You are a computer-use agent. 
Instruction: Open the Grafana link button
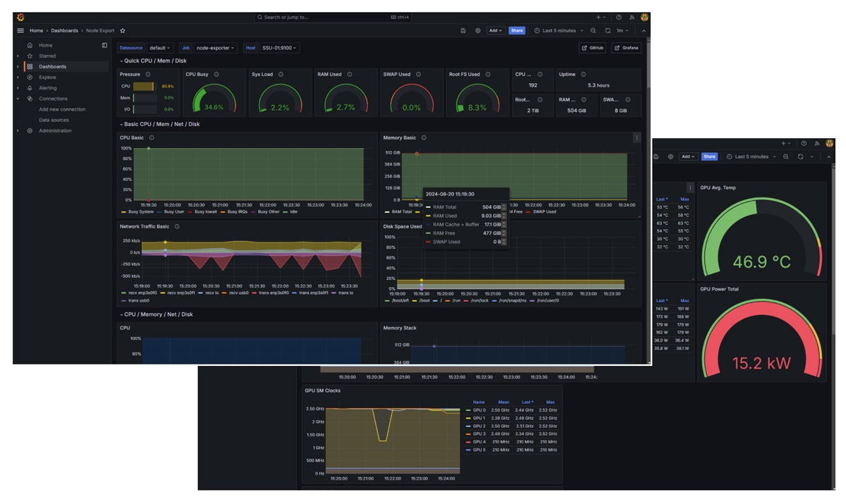[626, 48]
